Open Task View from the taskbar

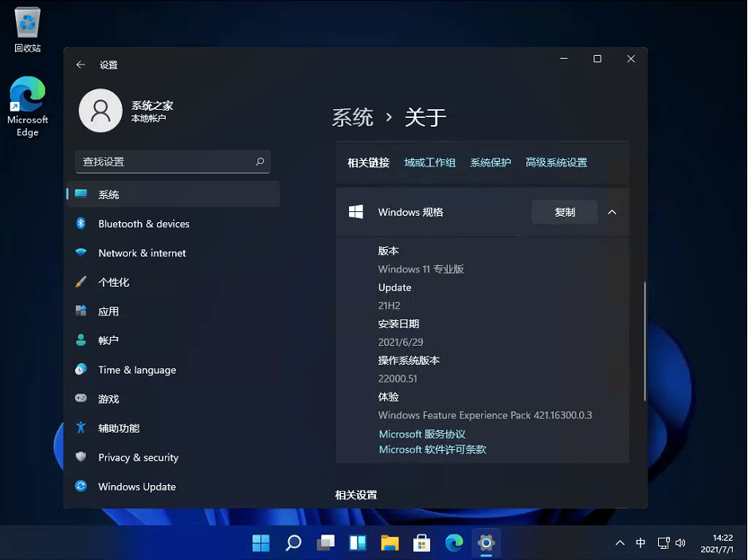coord(325,543)
